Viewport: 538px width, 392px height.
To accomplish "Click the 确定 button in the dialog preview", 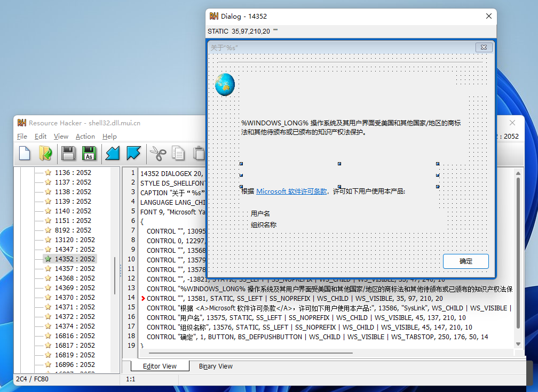I will point(466,261).
